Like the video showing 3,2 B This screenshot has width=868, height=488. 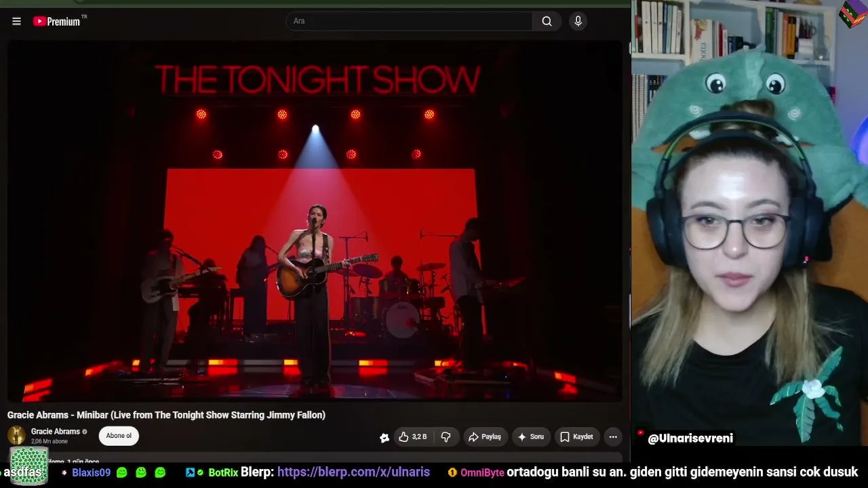click(x=413, y=437)
